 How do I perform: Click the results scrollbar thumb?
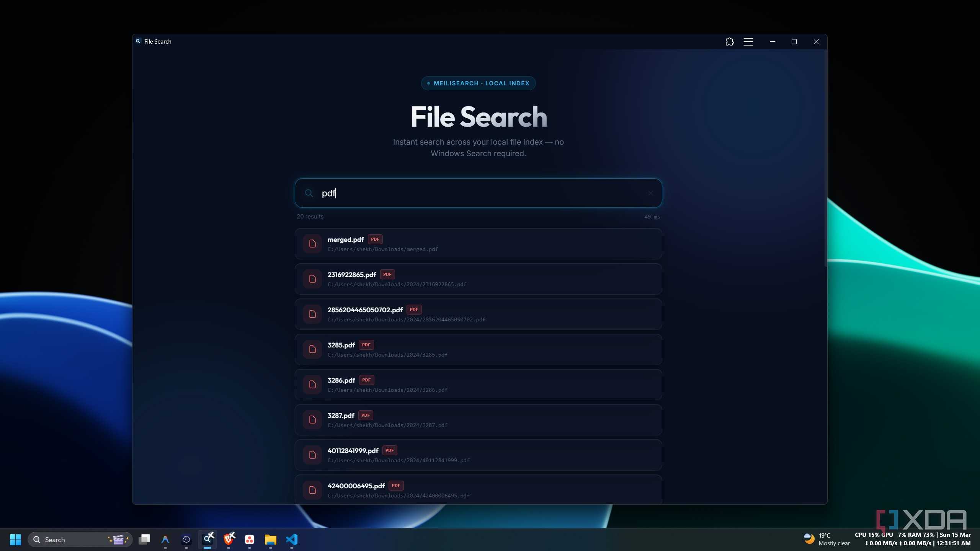(x=825, y=159)
